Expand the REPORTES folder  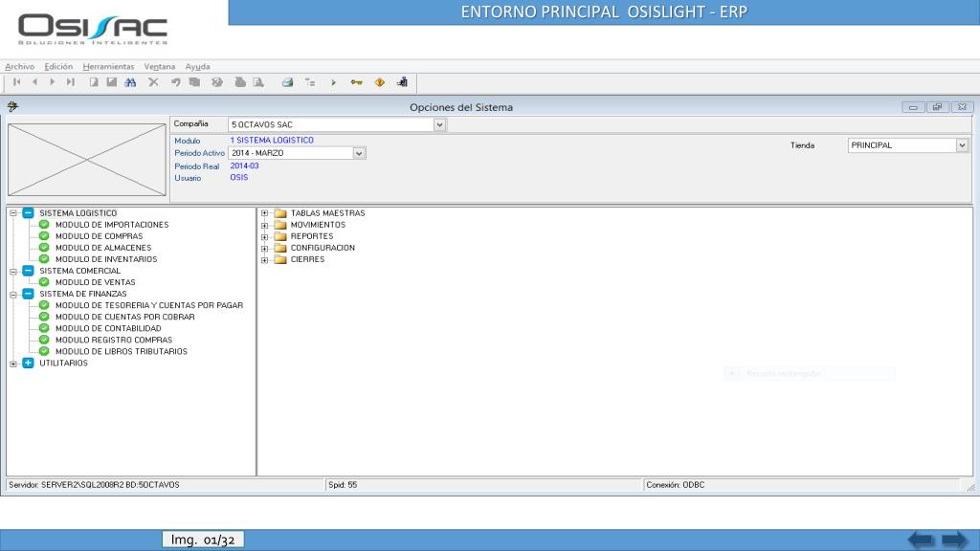click(264, 237)
